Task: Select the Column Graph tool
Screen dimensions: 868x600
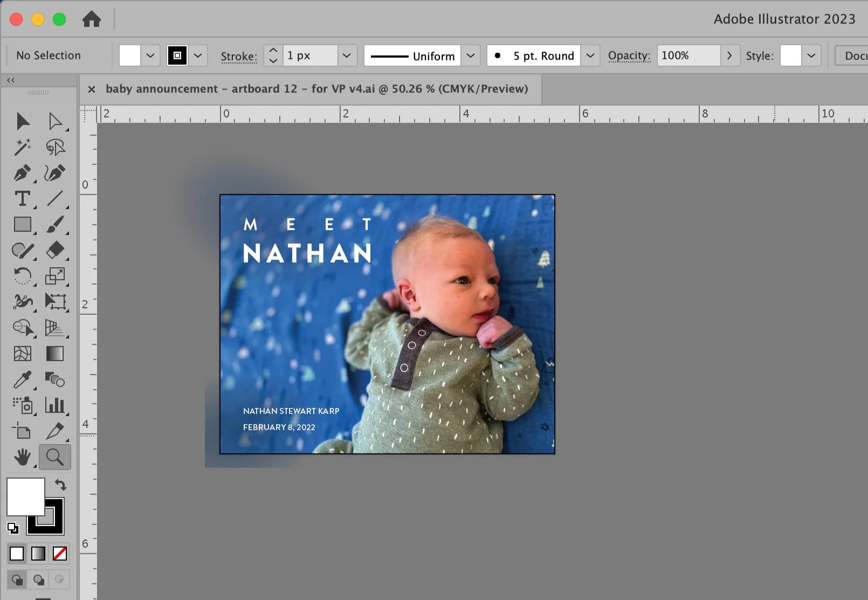Action: coord(55,405)
